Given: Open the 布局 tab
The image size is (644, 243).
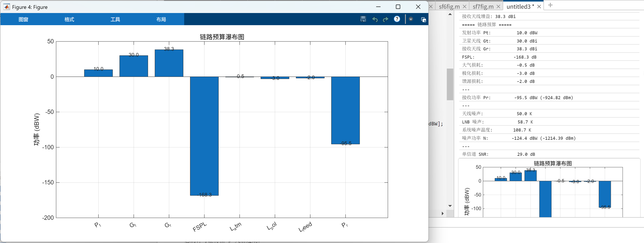Looking at the screenshot, I should coord(161,19).
